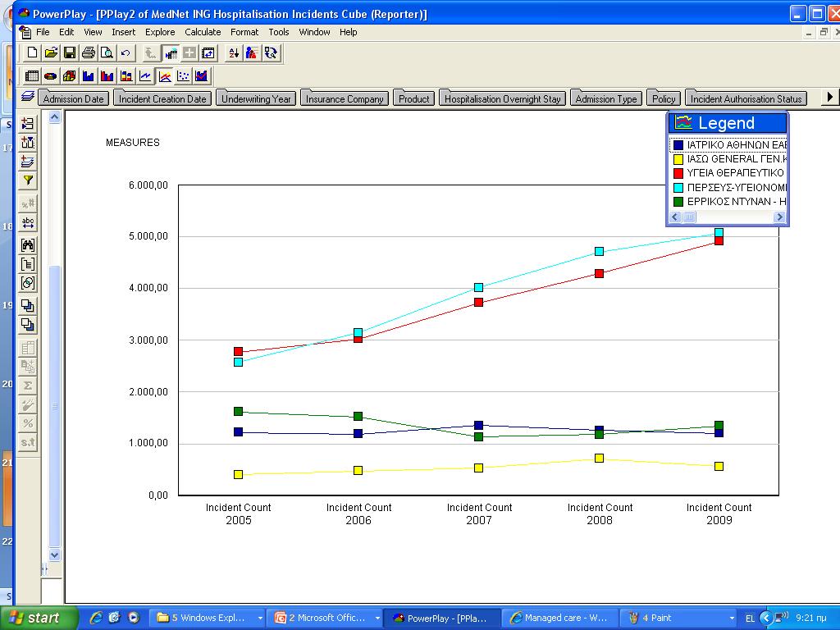
Task: Switch to correlation bar-line chart display
Action: (x=202, y=76)
